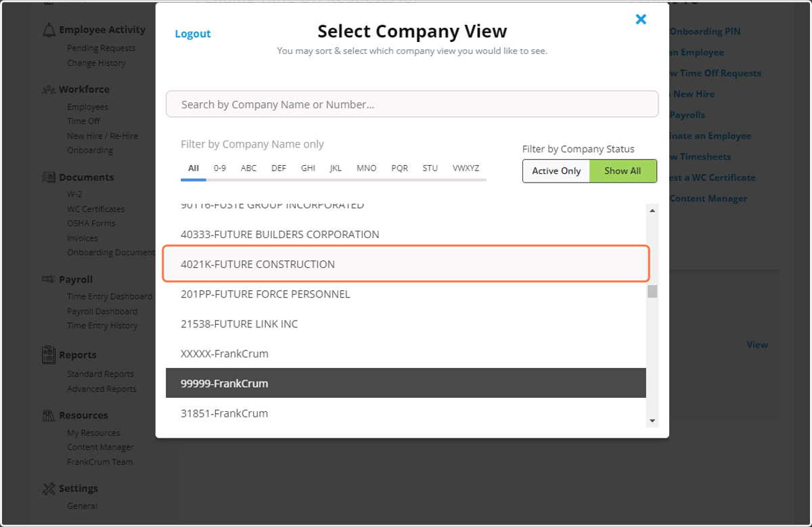Toggle Active Only company status filter

[x=556, y=171]
